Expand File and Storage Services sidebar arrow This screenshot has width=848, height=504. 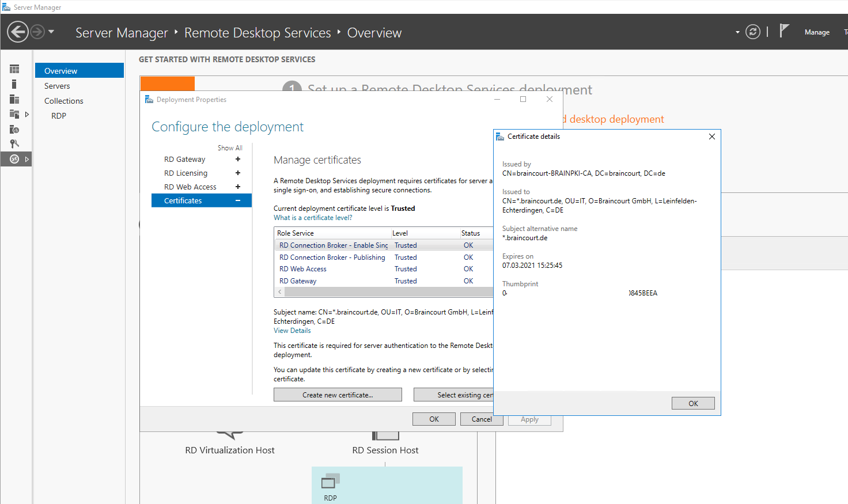(x=27, y=114)
